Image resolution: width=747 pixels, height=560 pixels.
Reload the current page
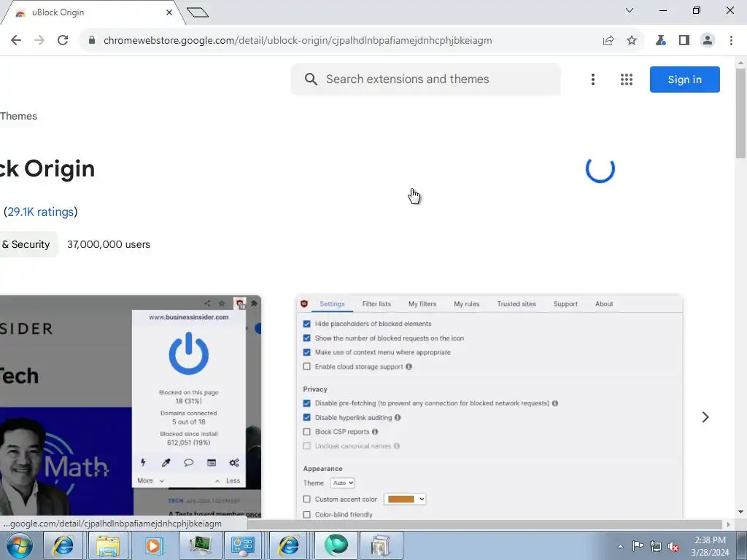(63, 41)
